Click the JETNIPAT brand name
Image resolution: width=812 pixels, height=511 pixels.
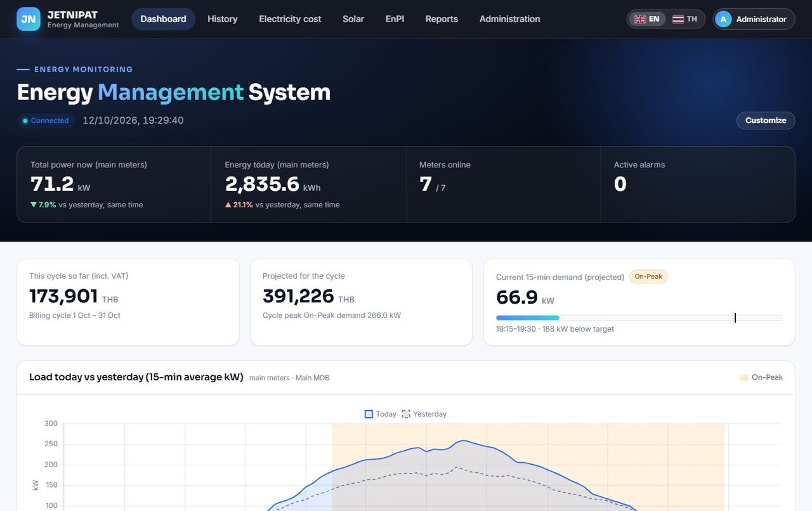(x=71, y=15)
